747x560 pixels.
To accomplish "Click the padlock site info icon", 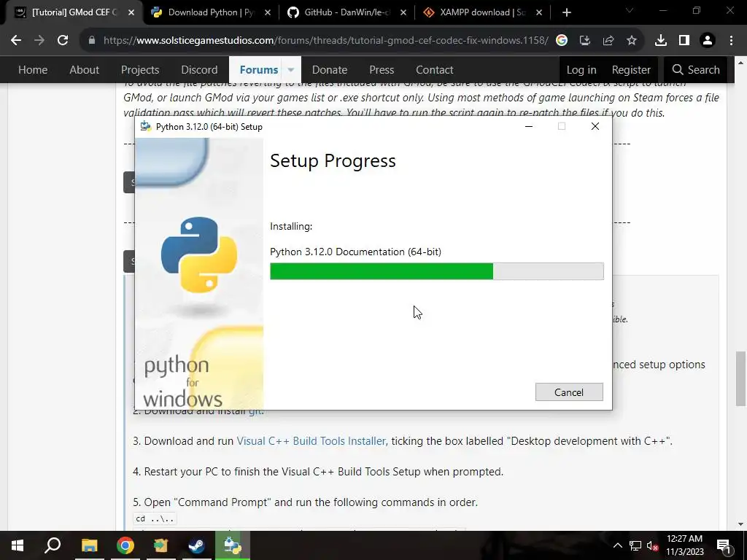I will (x=91, y=41).
